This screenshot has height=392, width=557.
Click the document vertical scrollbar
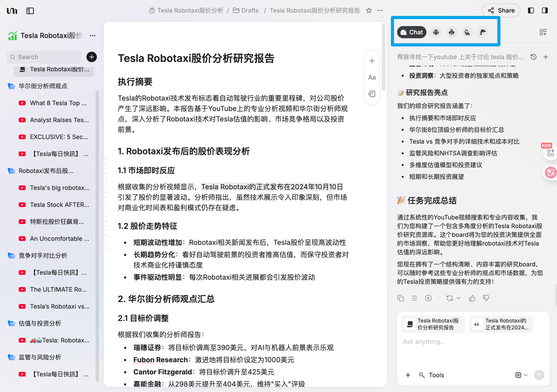(384, 57)
